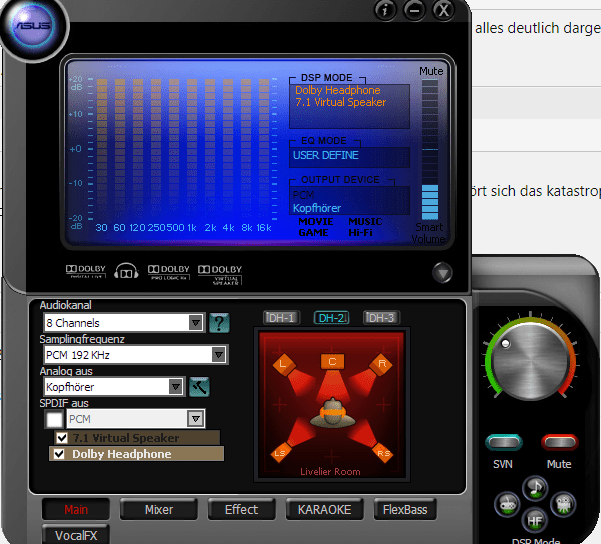Select the Movie DSP mode camera icon
Viewport: 601px width, 544px height.
563,504
